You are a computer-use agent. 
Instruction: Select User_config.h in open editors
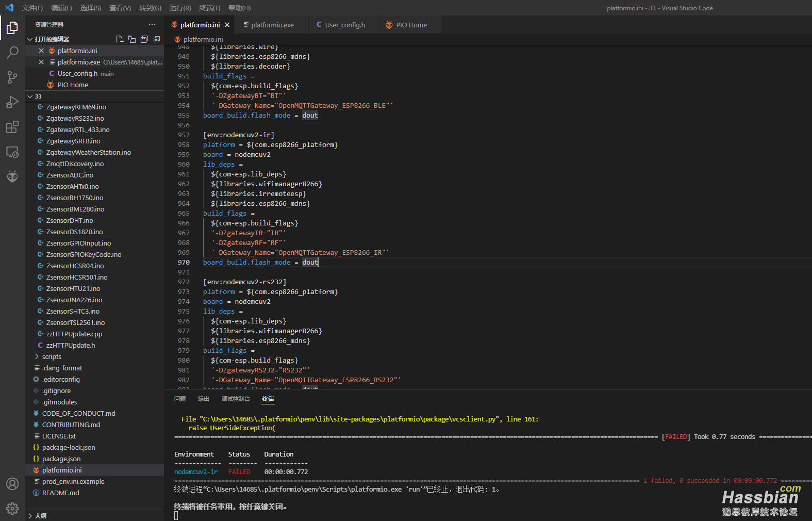tap(77, 73)
